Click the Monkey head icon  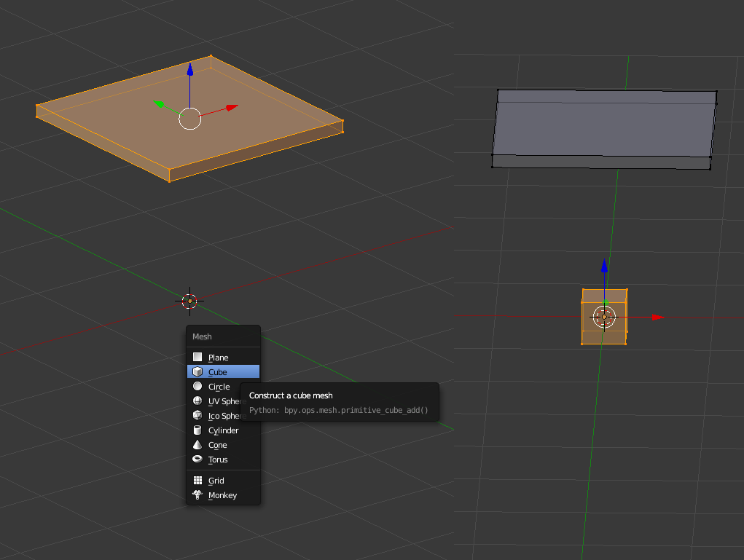pyautogui.click(x=197, y=495)
